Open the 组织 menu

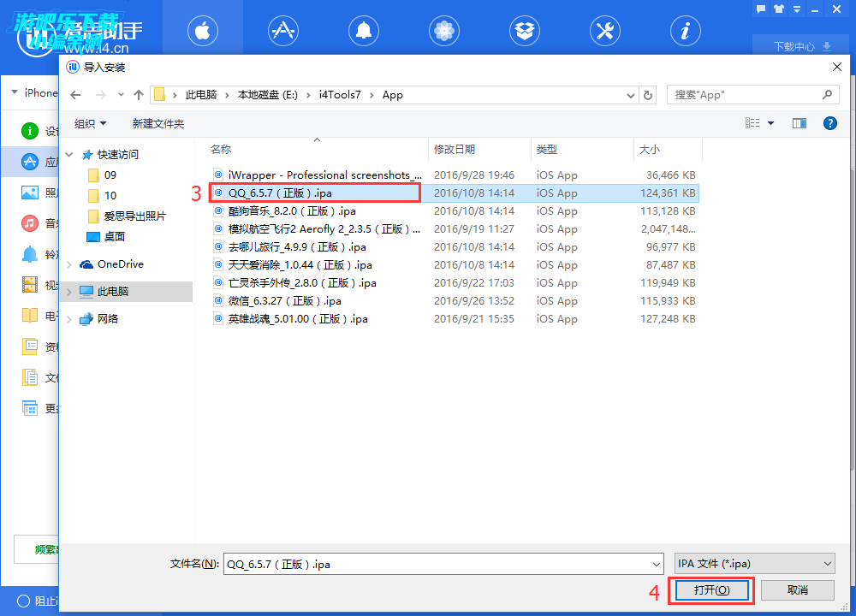point(90,124)
